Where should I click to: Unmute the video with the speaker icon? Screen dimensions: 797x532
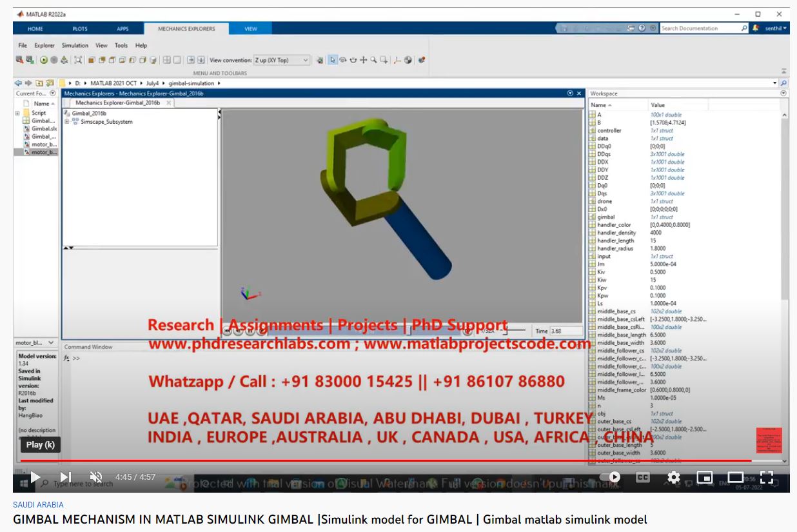coord(96,477)
